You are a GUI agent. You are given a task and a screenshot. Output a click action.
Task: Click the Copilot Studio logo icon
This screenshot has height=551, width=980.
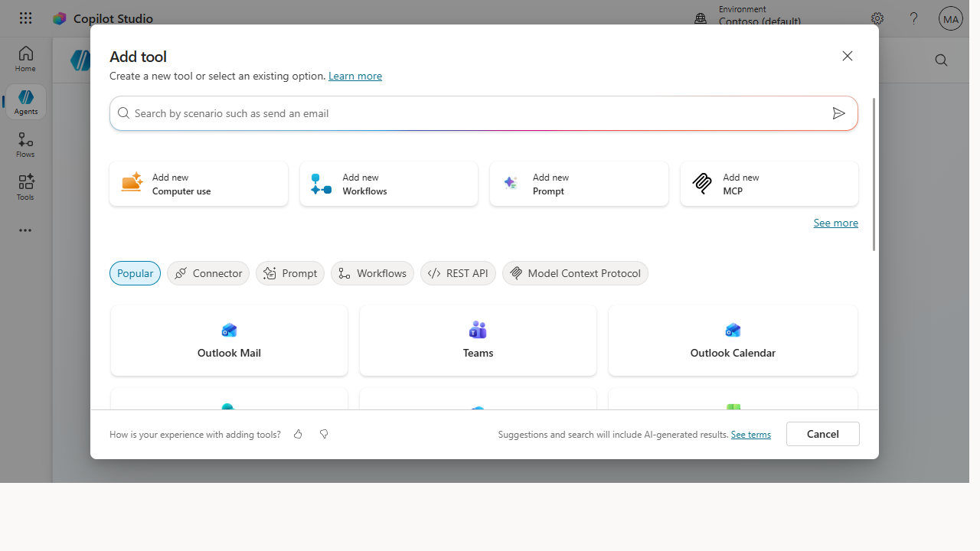[60, 18]
